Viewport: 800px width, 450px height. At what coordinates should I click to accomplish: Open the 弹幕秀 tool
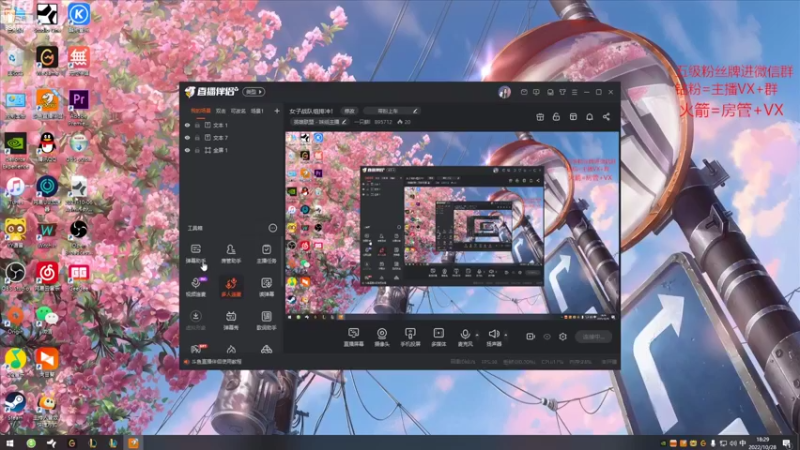(x=231, y=320)
